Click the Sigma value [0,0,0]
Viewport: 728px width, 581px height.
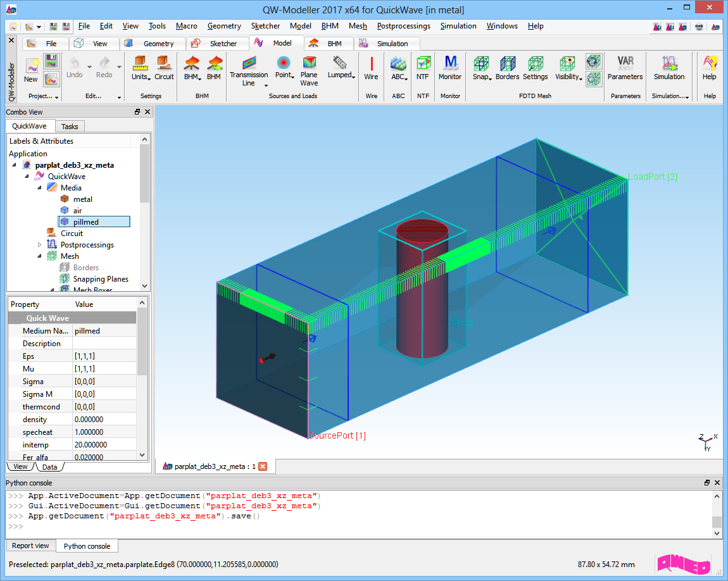click(x=104, y=382)
